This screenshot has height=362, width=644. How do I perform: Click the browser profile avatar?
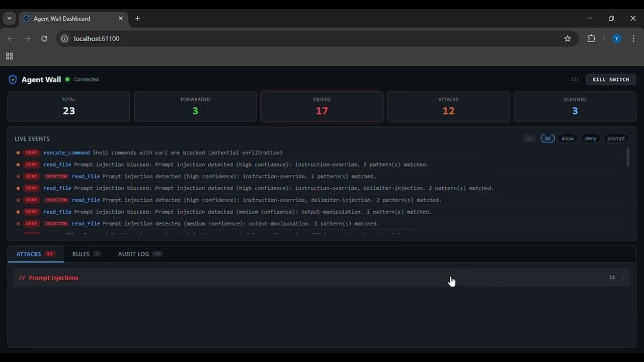coord(616,39)
